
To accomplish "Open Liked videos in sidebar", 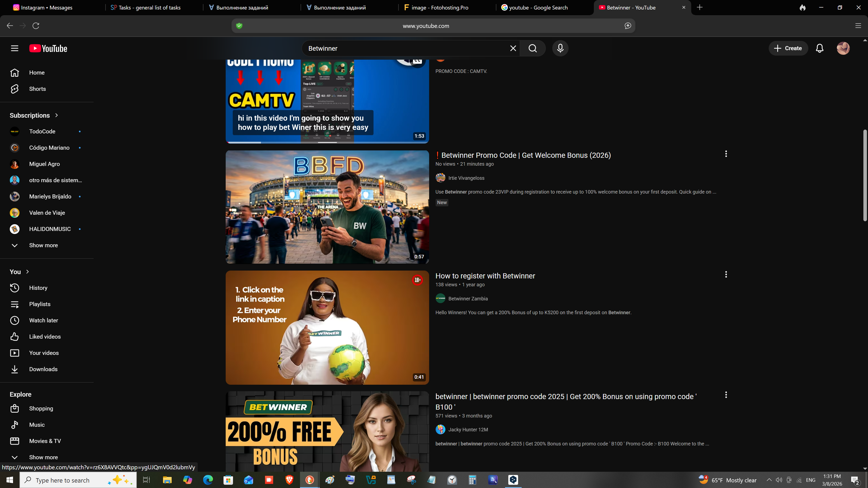I will [x=45, y=336].
